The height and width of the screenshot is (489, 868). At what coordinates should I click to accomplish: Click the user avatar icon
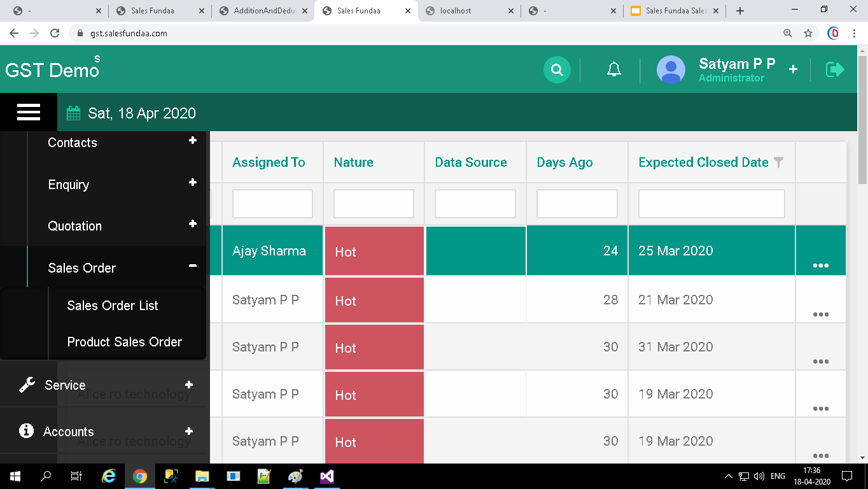click(671, 70)
